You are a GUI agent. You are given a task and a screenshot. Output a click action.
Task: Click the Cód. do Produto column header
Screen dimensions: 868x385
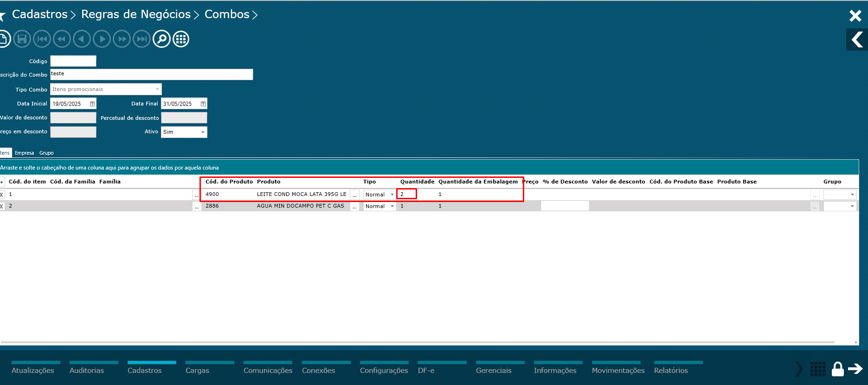(x=229, y=182)
